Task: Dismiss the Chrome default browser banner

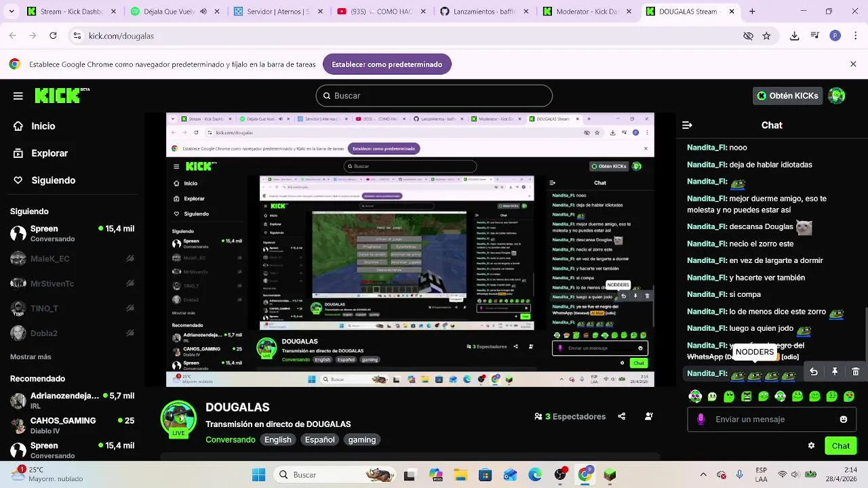Action: 853,64
